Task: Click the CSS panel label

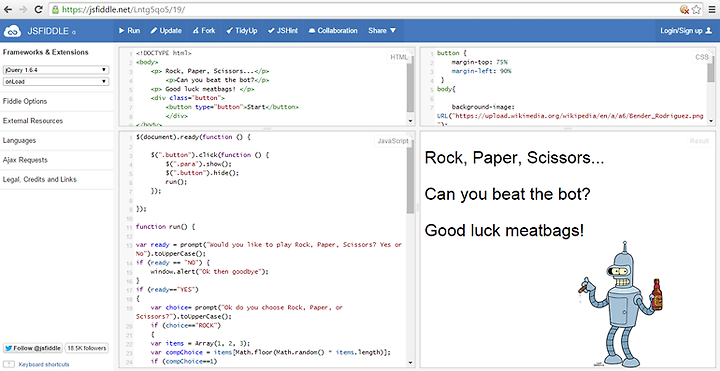Action: (x=702, y=57)
